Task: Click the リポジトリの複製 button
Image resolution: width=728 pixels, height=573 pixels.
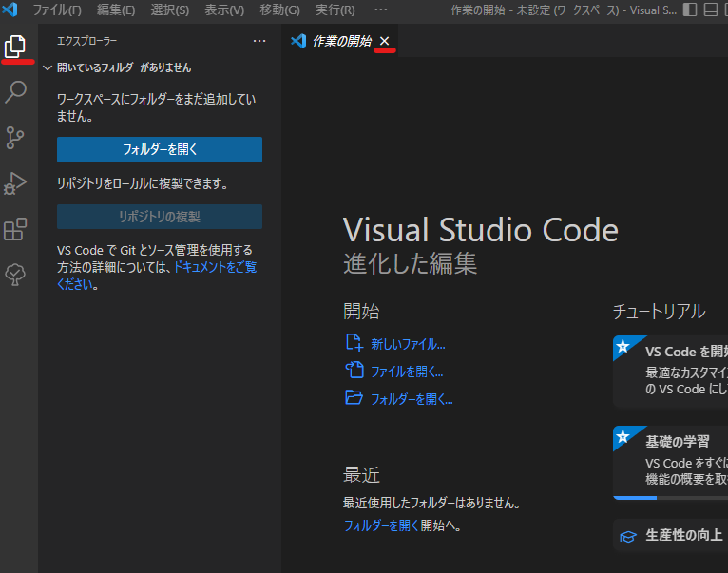Action: tap(160, 217)
